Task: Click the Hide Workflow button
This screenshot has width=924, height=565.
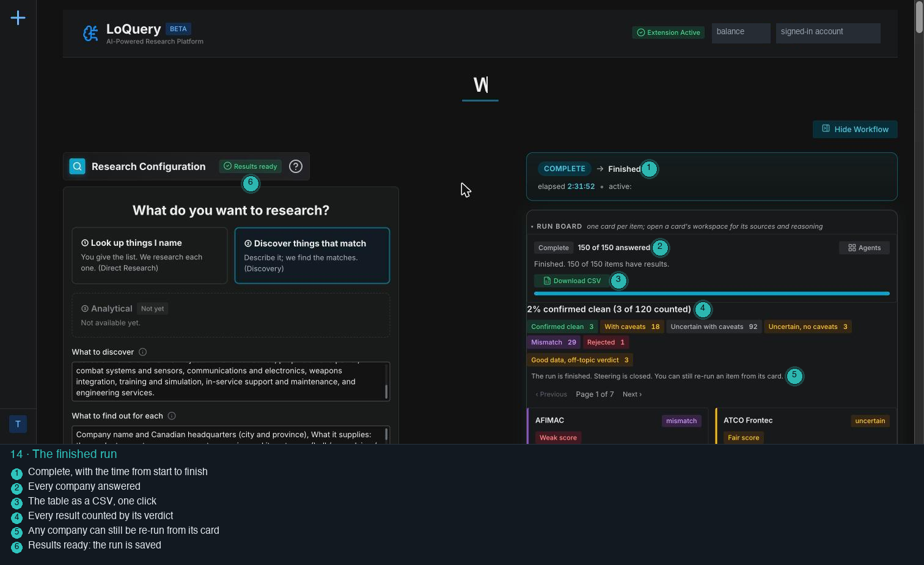Action: [855, 129]
